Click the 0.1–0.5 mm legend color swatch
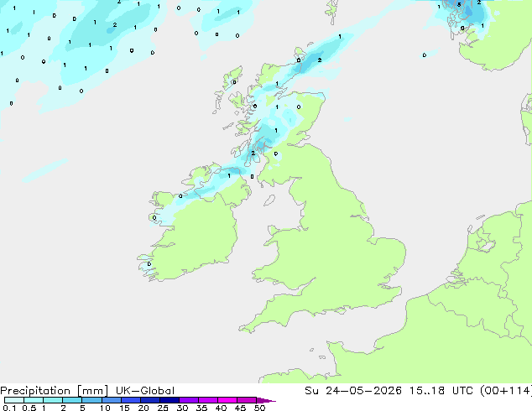 click(14, 400)
